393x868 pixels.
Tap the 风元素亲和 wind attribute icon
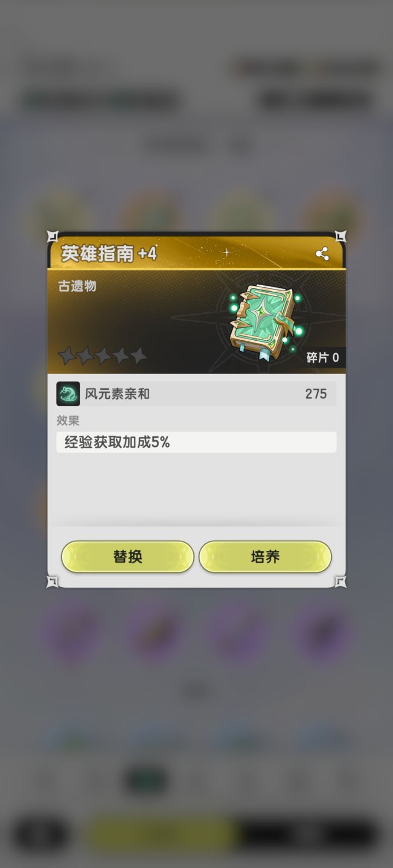pos(68,394)
